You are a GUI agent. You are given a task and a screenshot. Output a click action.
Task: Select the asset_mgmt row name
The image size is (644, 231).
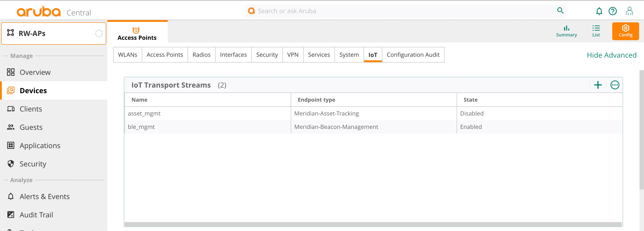(x=144, y=113)
